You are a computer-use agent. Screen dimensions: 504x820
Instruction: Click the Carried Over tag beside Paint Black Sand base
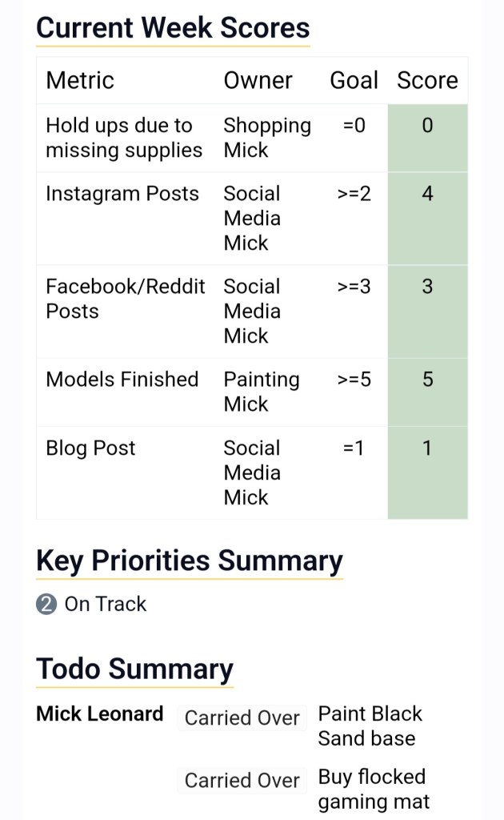pos(242,718)
